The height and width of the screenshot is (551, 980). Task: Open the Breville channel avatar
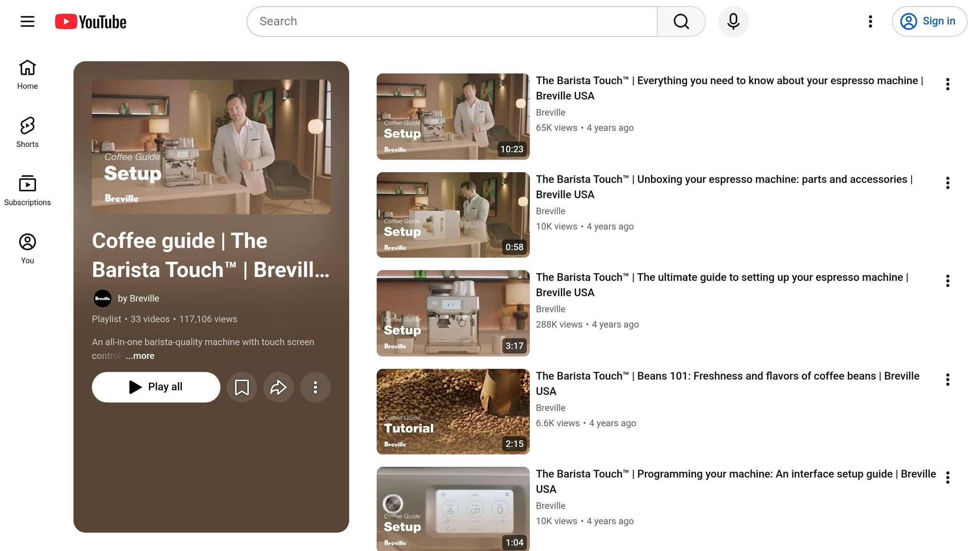pos(102,298)
